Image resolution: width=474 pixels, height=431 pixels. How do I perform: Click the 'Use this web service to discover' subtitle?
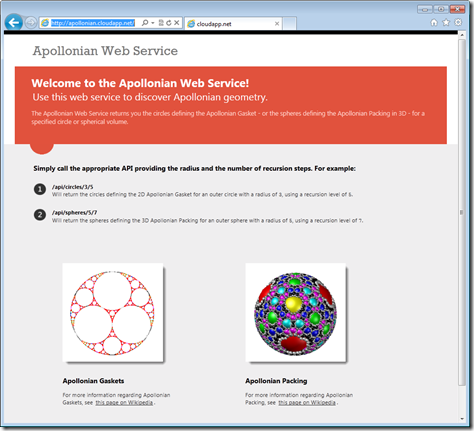[x=150, y=97]
